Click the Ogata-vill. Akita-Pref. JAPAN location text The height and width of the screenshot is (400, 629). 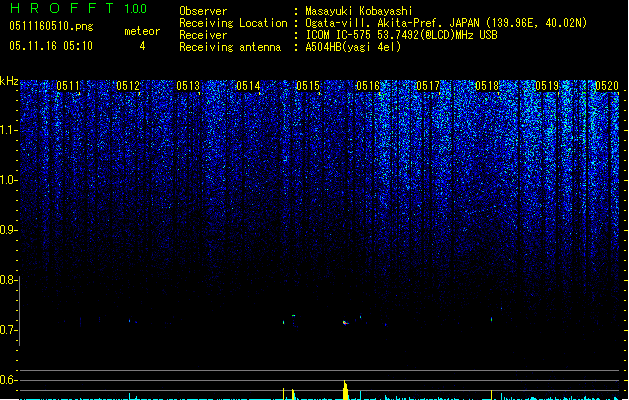coord(446,23)
